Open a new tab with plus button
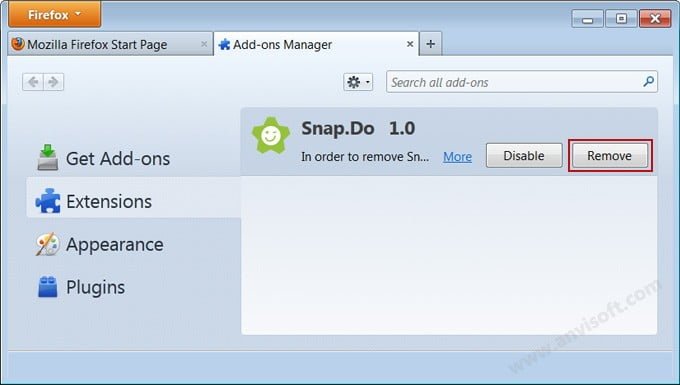680x385 pixels. tap(431, 44)
